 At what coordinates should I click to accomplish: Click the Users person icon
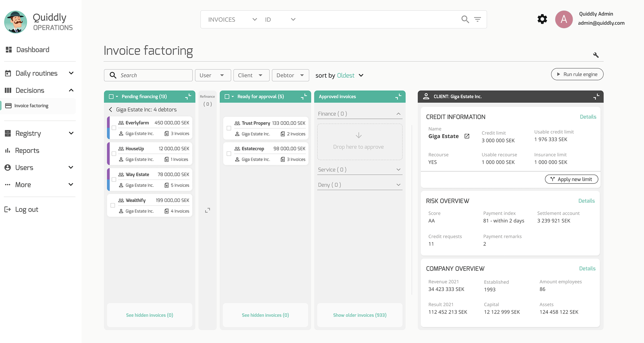click(x=8, y=167)
